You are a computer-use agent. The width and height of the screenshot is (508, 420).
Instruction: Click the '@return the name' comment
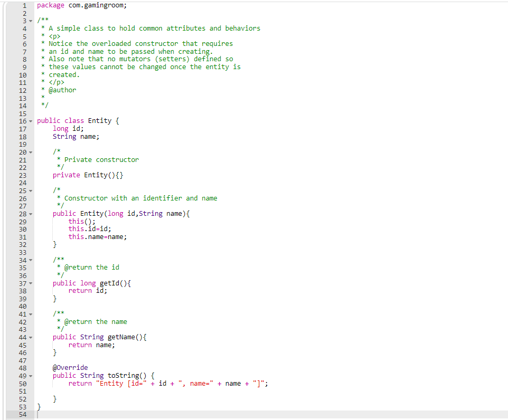pos(96,322)
